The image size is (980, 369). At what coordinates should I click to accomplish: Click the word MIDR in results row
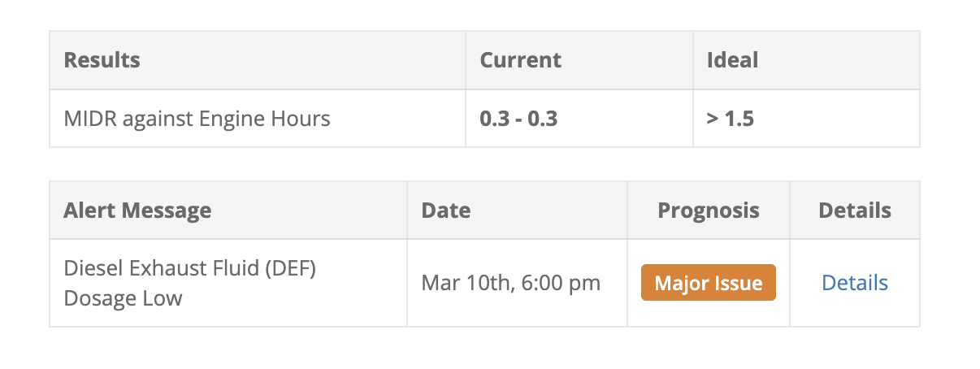(x=89, y=119)
